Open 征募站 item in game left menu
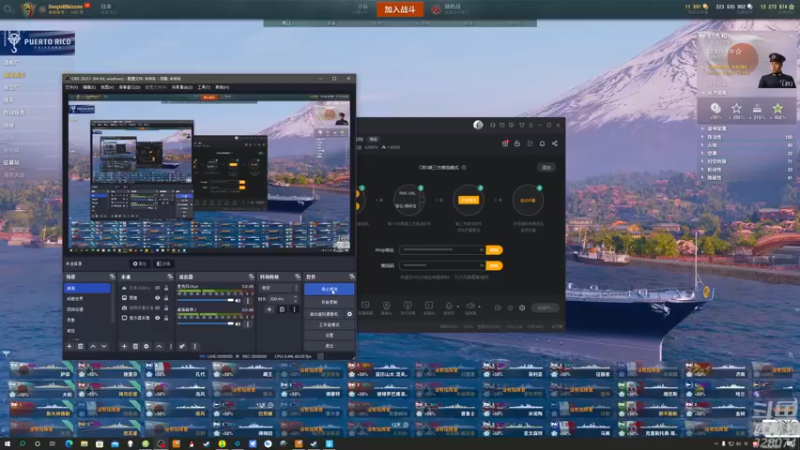Viewport: 800px width, 450px height. tap(11, 162)
